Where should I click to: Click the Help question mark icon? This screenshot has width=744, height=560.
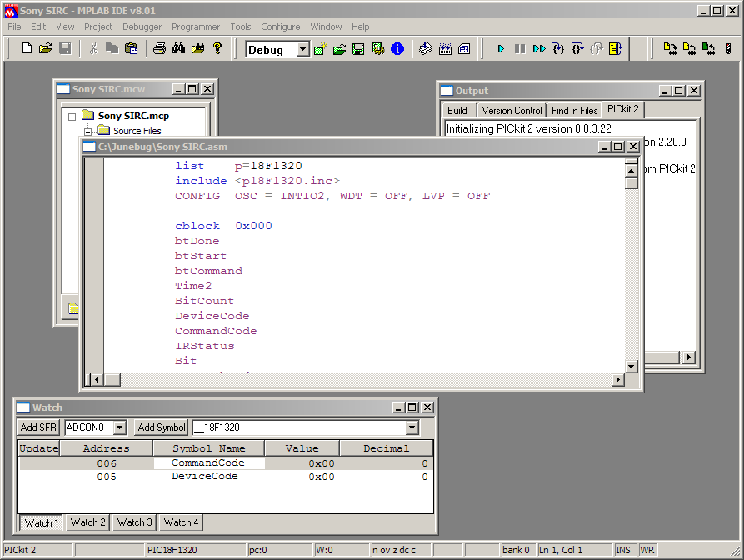coord(217,48)
